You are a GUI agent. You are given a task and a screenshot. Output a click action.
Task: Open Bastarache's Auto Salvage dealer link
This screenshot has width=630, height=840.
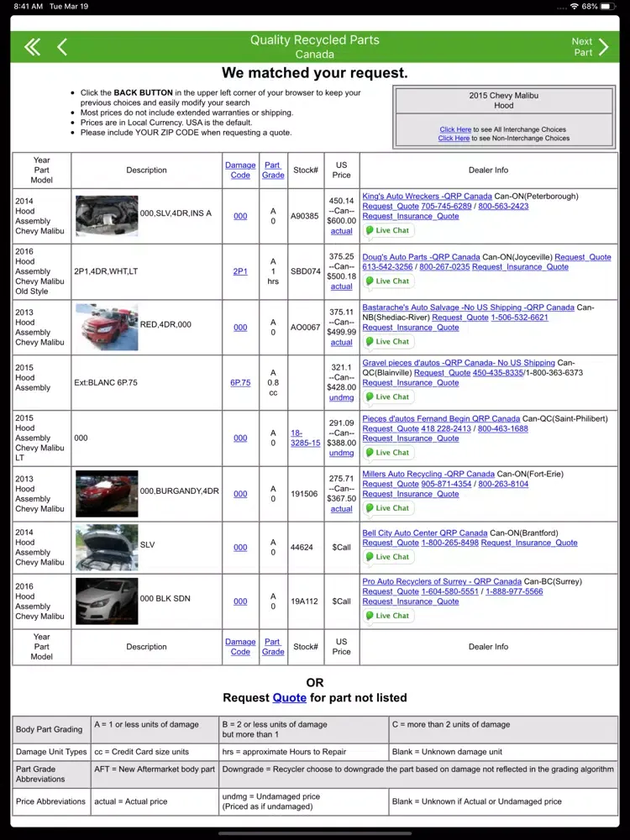click(x=468, y=307)
